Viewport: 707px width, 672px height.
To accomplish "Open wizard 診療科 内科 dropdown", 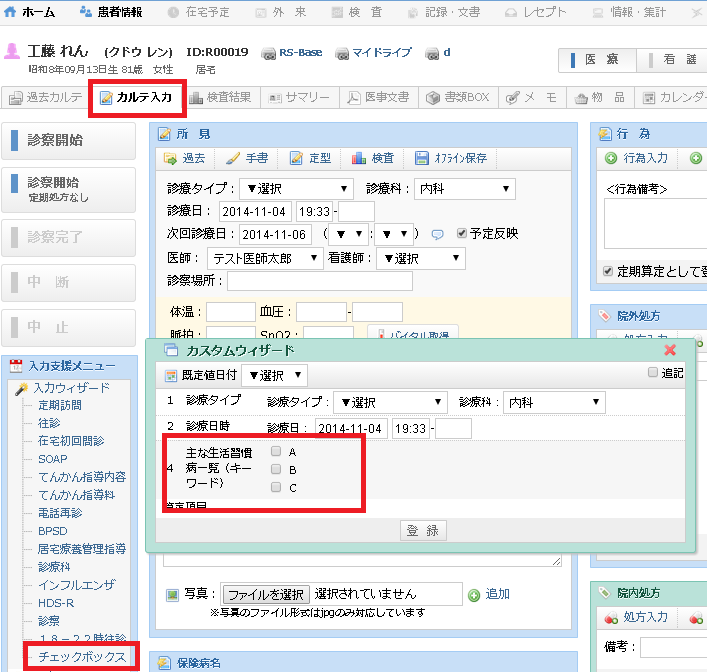I will 554,402.
